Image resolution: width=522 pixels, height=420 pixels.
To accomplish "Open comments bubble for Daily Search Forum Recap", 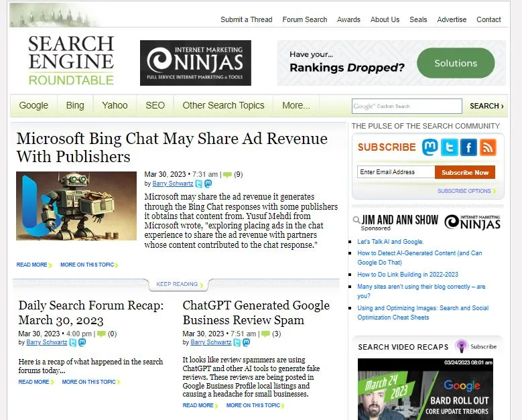I will (102, 334).
